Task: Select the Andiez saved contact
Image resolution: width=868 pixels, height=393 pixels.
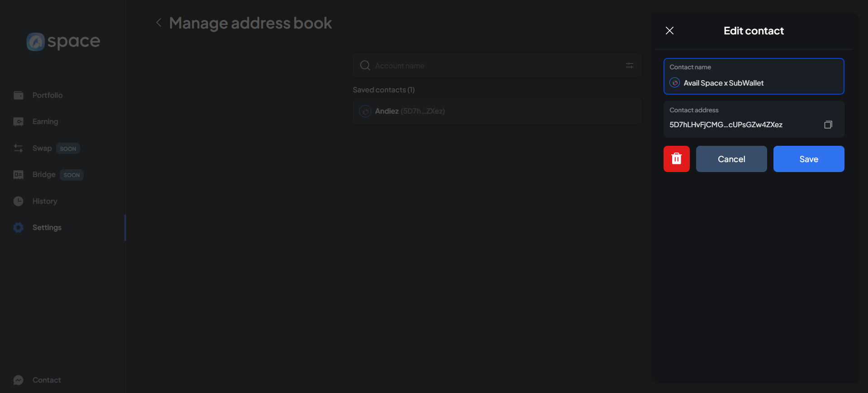Action: tap(497, 111)
